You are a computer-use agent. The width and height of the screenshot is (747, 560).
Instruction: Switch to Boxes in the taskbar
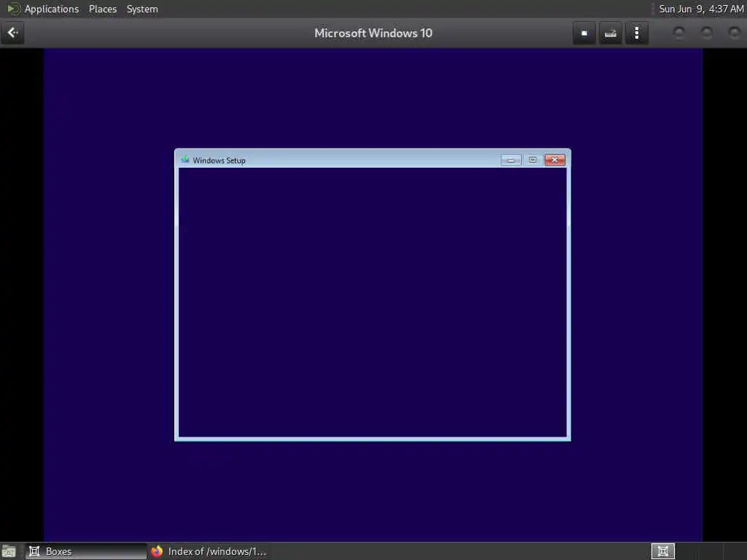coord(86,551)
